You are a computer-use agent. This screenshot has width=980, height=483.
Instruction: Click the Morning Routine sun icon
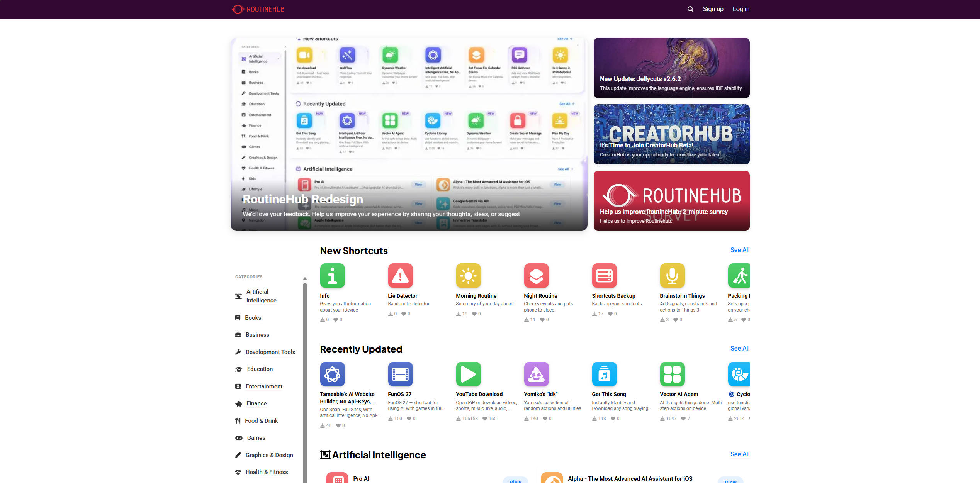(x=469, y=276)
